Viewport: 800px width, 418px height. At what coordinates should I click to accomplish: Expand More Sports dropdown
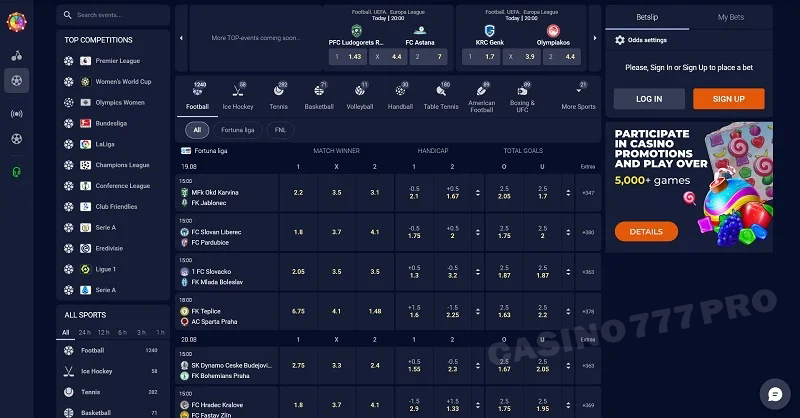[578, 95]
